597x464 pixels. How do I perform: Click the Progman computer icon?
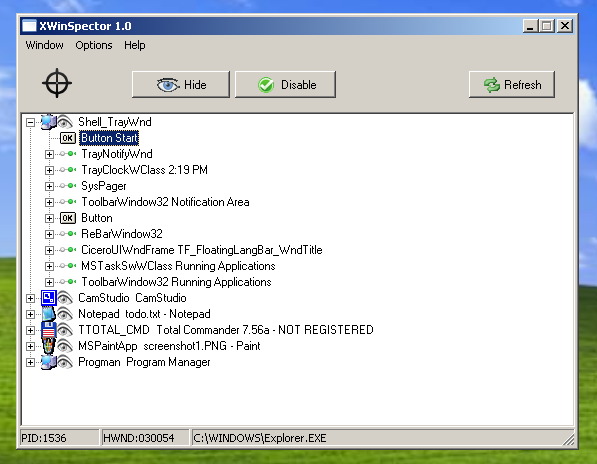coord(49,362)
